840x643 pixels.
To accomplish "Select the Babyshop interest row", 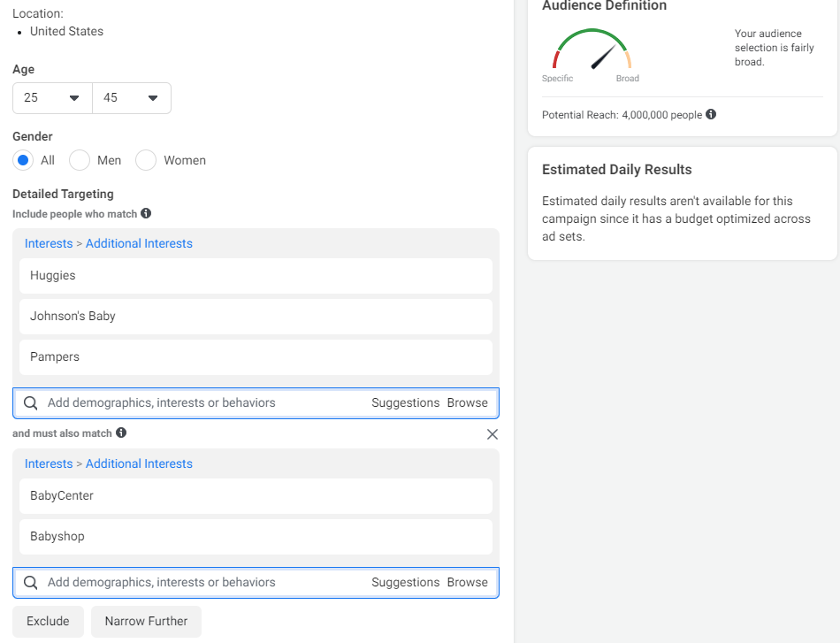I will pos(256,536).
